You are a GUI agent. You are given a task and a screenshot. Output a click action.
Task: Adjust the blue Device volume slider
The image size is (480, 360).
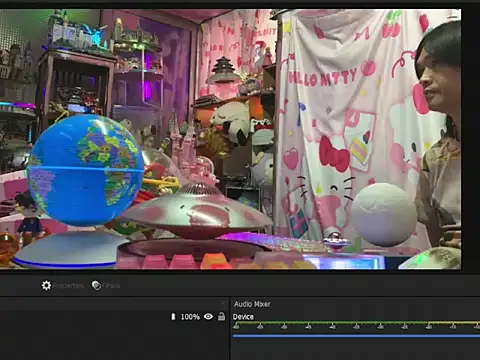click(356, 336)
